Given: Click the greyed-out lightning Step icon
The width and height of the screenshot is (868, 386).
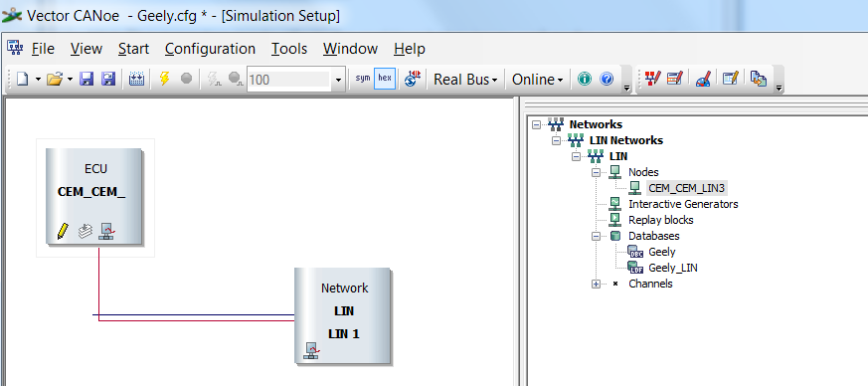Looking at the screenshot, I should [214, 80].
